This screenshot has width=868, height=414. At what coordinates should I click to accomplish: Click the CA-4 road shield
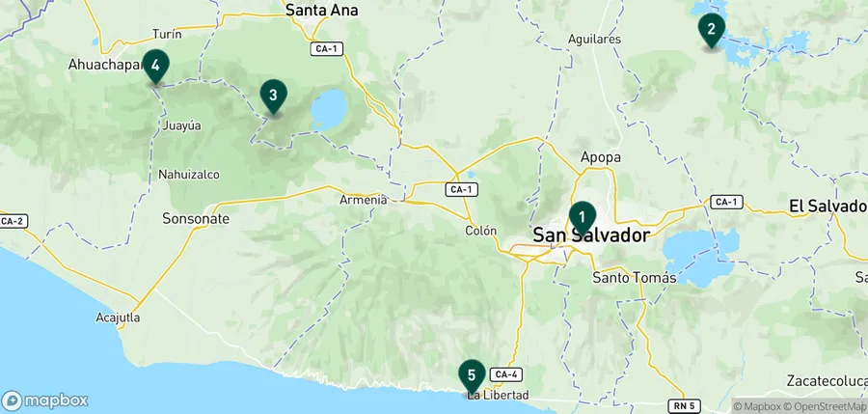pos(505,374)
